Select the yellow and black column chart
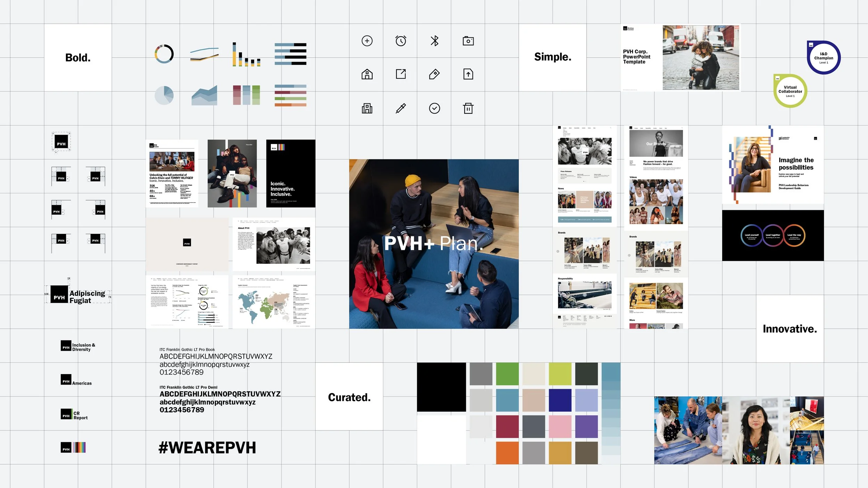Viewport: 868px width, 488px height. [x=246, y=54]
